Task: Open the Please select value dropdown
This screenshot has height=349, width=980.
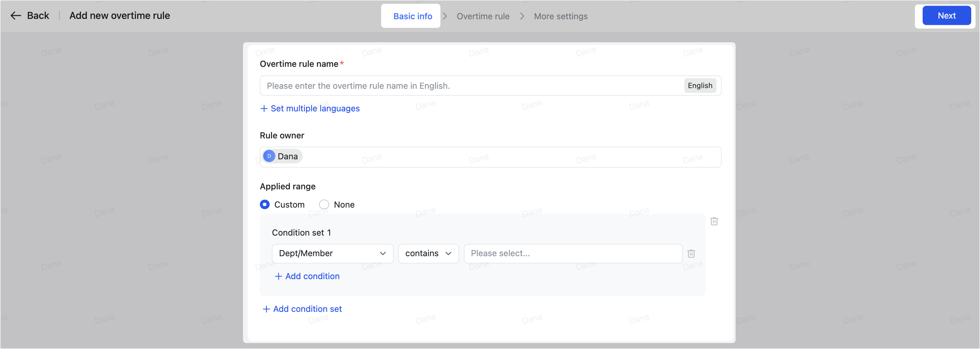Action: pyautogui.click(x=573, y=253)
